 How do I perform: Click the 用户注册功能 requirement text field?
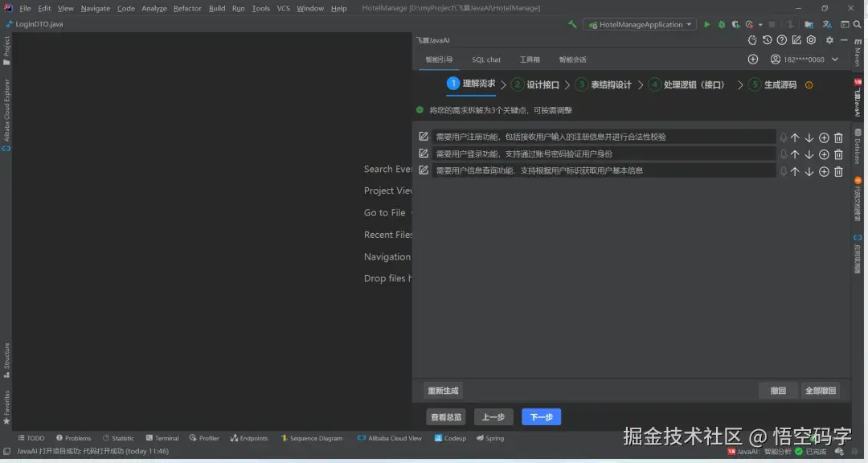[604, 137]
